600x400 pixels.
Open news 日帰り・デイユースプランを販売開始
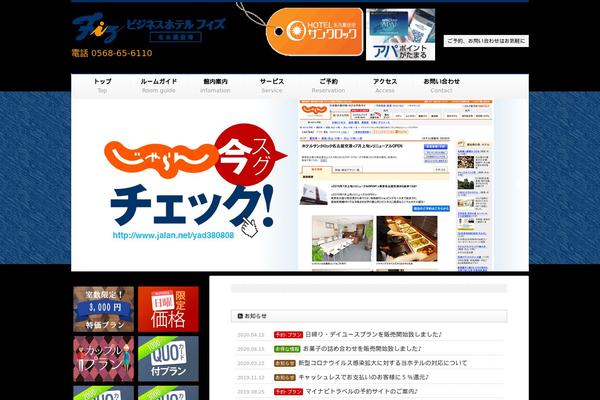(x=373, y=335)
